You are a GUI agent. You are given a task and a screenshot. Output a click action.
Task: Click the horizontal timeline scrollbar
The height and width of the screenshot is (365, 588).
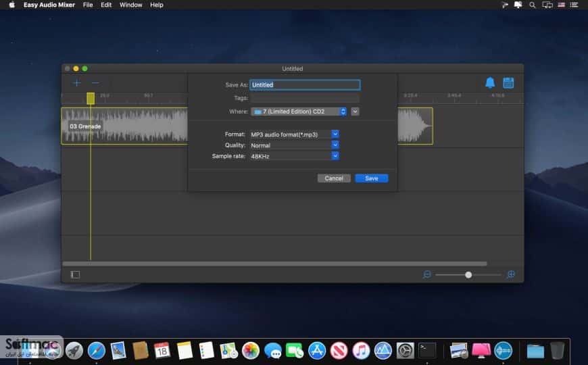coord(274,264)
